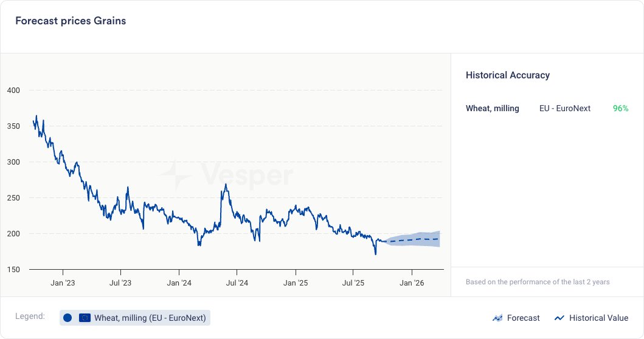Click the Historical Accuracy heading
Screen dimensions: 644x339
(x=507, y=75)
